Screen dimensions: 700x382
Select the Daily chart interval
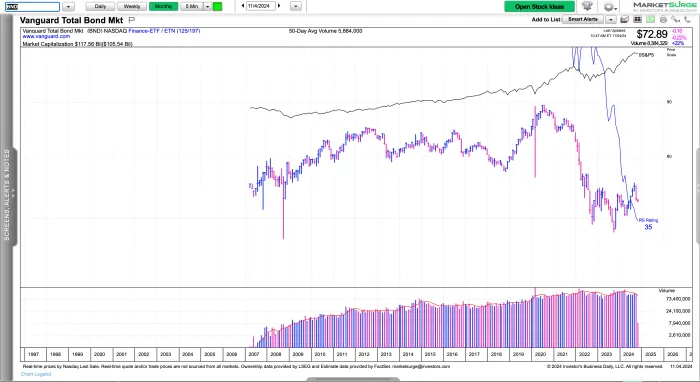[100, 6]
